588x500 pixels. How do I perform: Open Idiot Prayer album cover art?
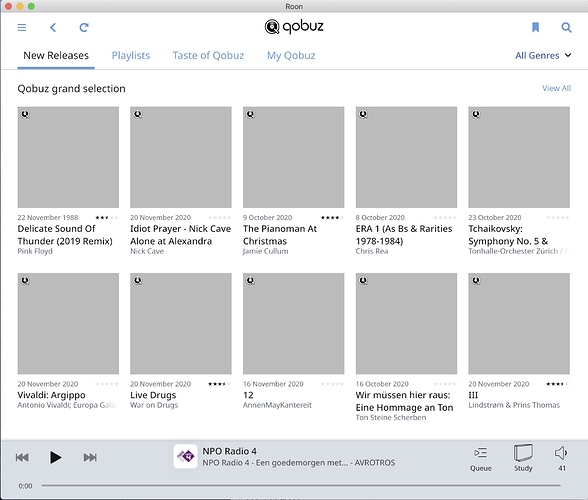pos(181,157)
